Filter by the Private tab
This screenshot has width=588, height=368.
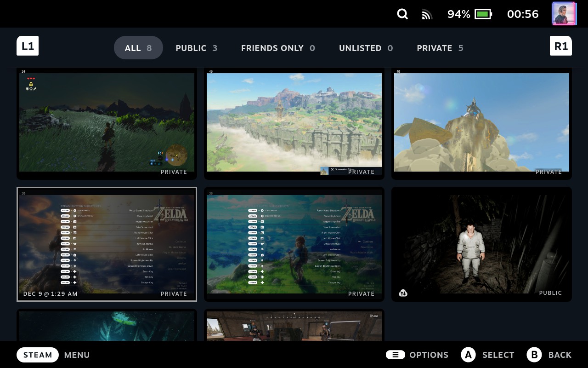click(x=440, y=48)
